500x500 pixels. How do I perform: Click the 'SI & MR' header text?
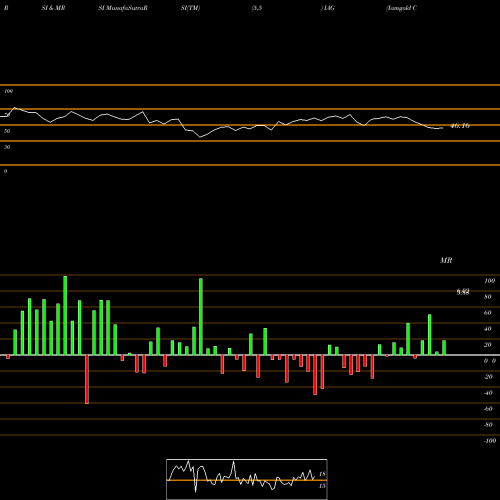[x=53, y=8]
